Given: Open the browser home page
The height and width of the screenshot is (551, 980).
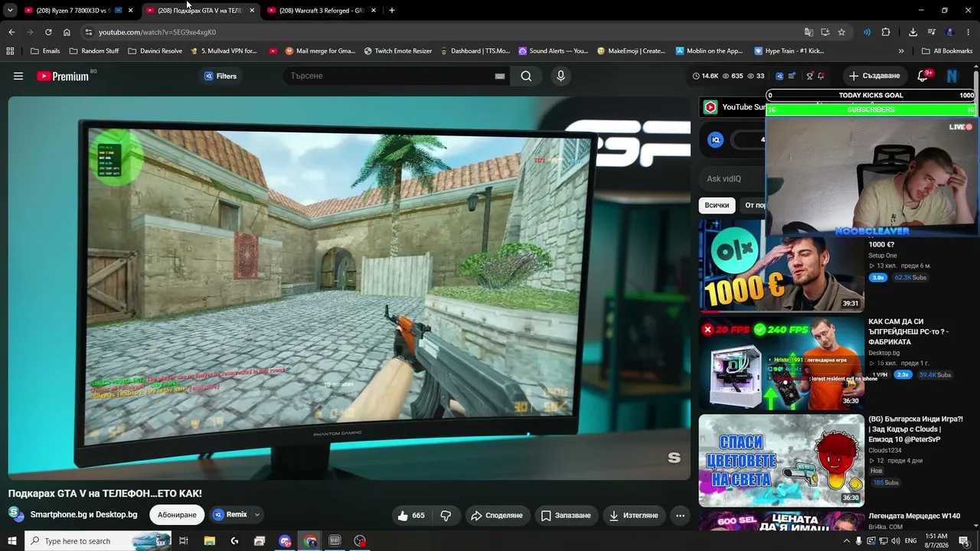Looking at the screenshot, I should pos(67,32).
